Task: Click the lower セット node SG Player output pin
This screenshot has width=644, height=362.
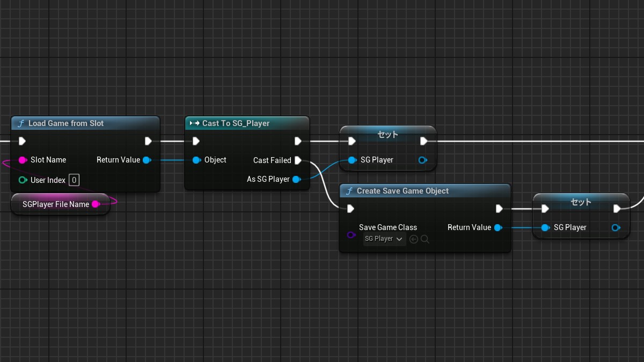Action: 616,227
